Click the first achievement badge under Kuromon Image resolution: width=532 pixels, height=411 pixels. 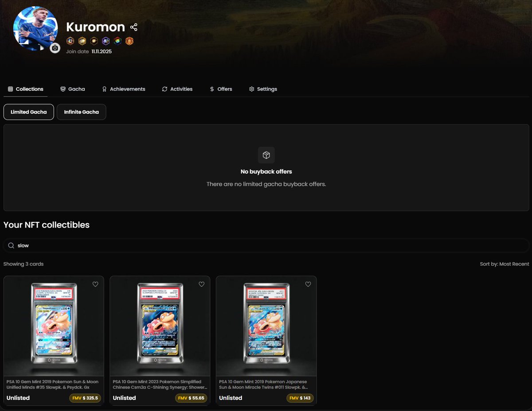point(70,41)
